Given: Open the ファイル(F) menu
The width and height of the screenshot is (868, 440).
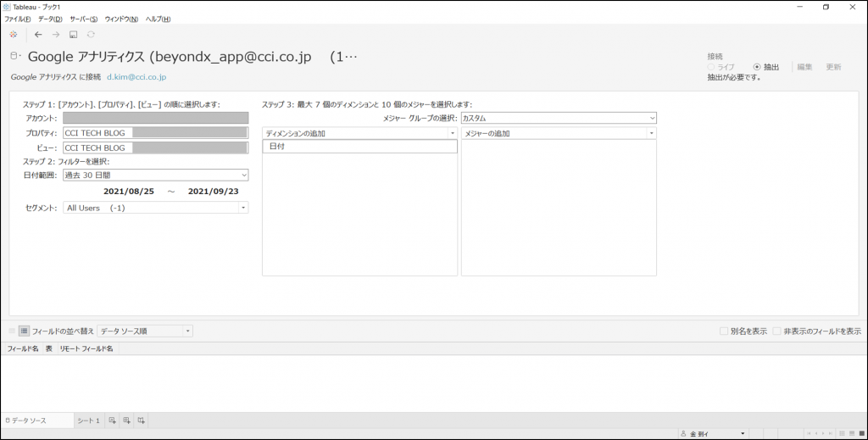Looking at the screenshot, I should [x=18, y=19].
